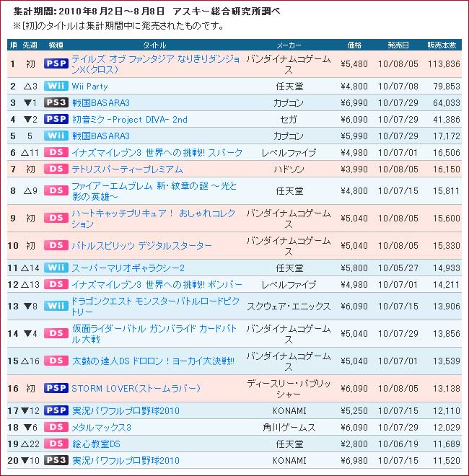Click sales figure 113,836
The width and height of the screenshot is (469, 476).
[444, 64]
